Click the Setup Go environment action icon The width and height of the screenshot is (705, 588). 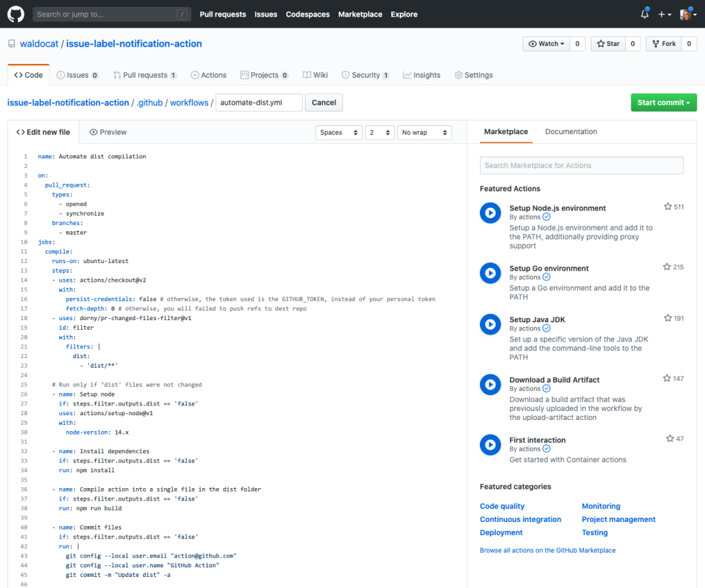click(490, 273)
